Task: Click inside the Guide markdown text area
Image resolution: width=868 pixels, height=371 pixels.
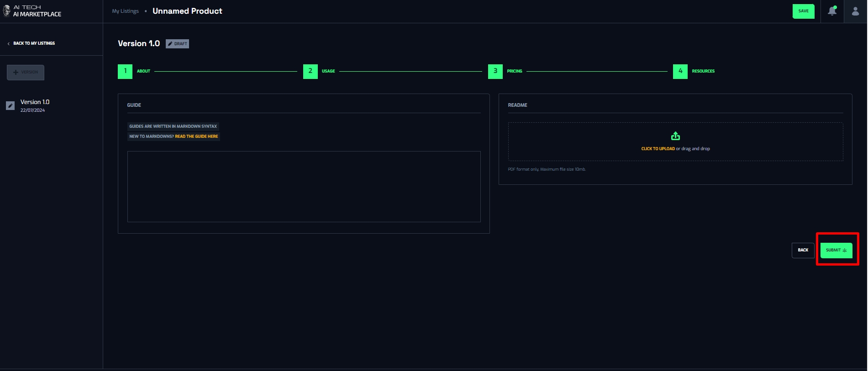Action: (304, 187)
